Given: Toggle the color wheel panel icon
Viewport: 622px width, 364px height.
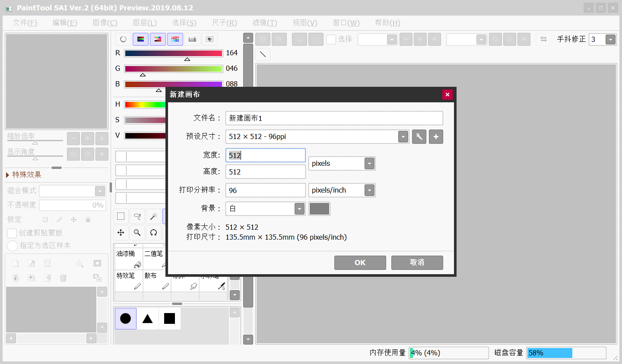Looking at the screenshot, I should pyautogui.click(x=123, y=39).
